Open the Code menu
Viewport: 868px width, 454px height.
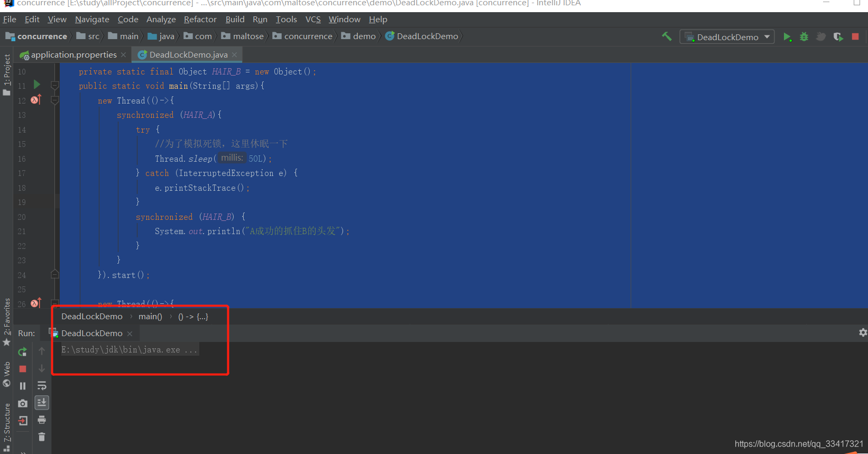[128, 20]
